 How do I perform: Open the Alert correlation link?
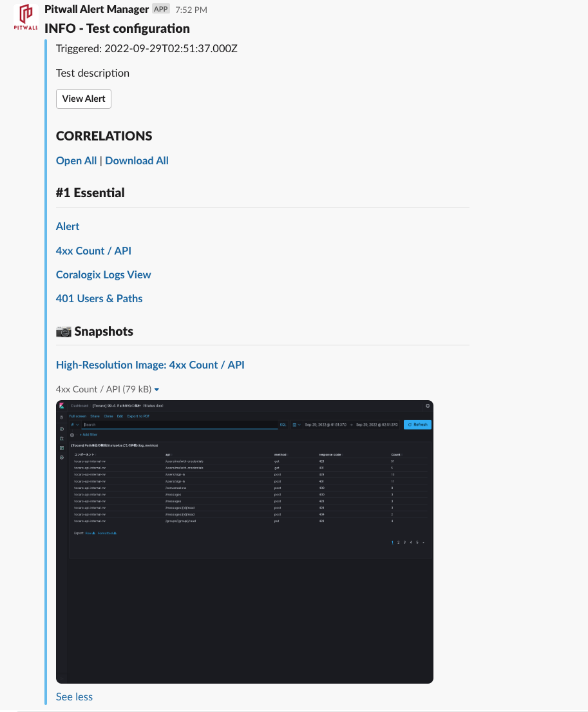click(68, 226)
